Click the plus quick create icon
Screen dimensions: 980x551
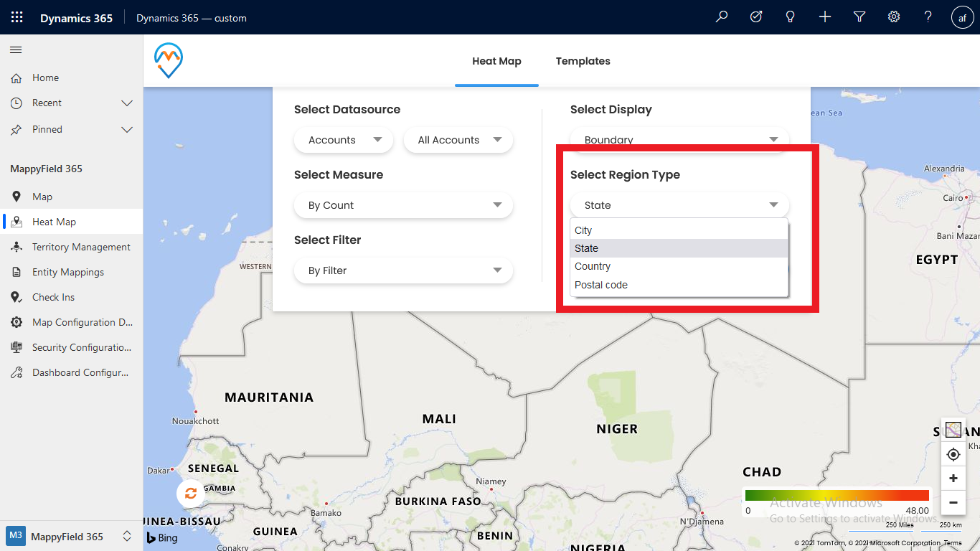point(825,17)
